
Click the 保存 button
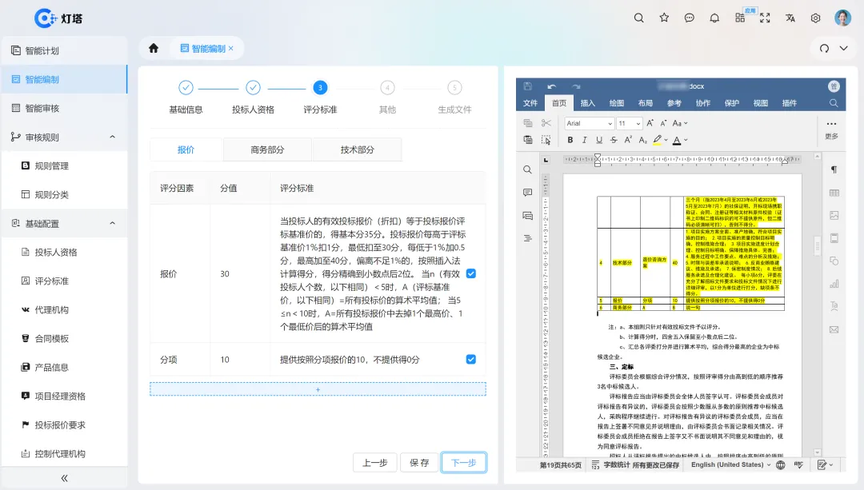pos(419,463)
